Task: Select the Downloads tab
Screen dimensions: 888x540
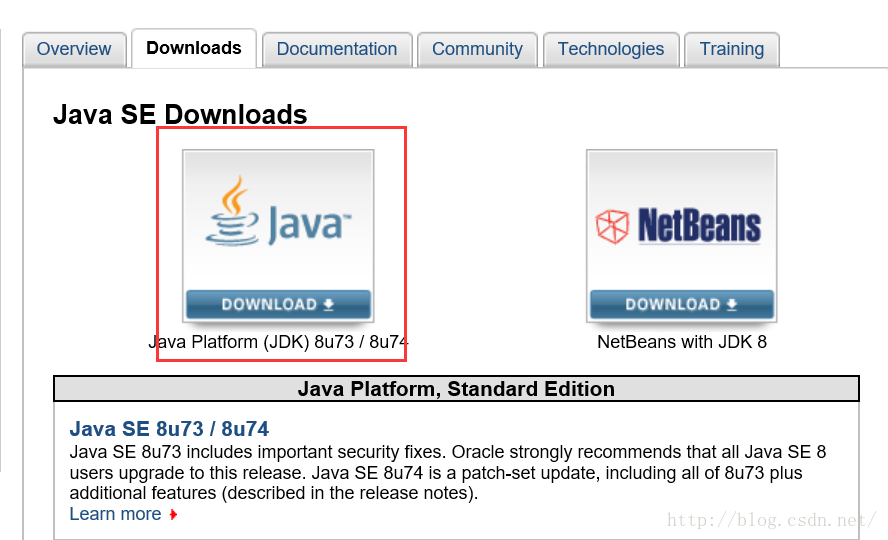Action: tap(194, 48)
